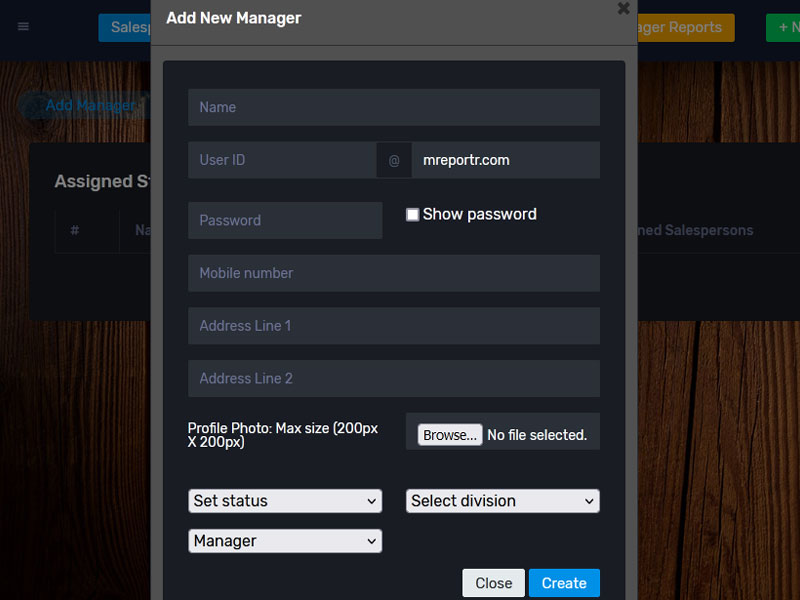This screenshot has height=600, width=800.
Task: Click the Name input field
Action: [x=393, y=107]
